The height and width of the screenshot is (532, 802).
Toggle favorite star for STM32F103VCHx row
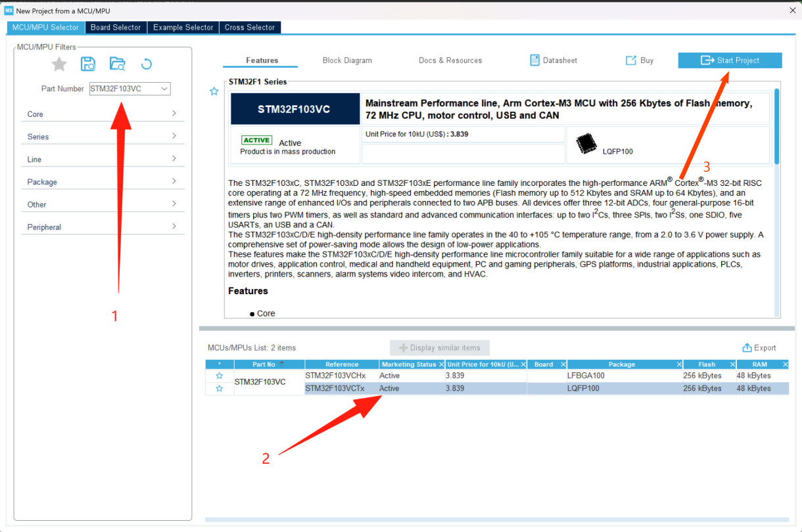pos(220,376)
